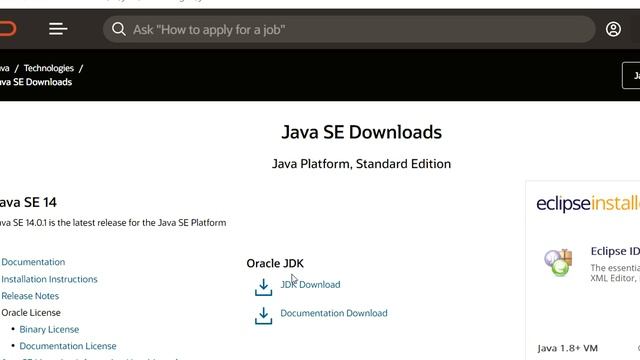Open the Installation Instructions link
640x360 pixels.
point(49,279)
